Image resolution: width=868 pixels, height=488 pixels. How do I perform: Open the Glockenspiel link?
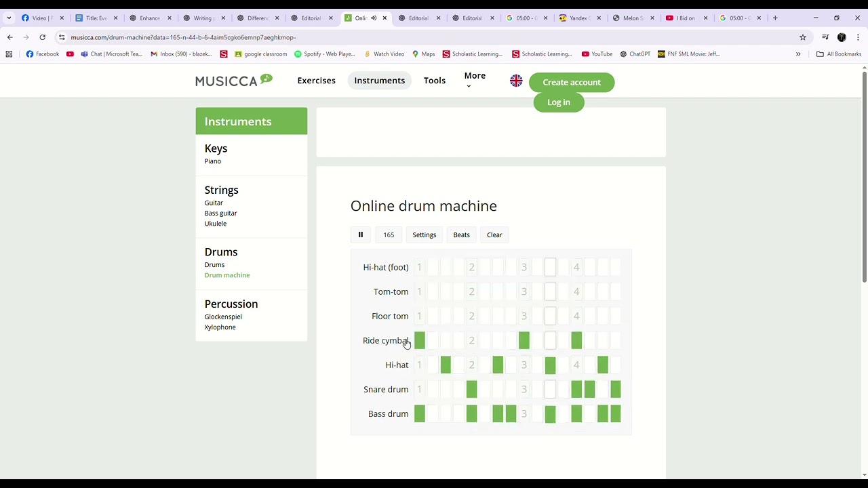(x=223, y=317)
